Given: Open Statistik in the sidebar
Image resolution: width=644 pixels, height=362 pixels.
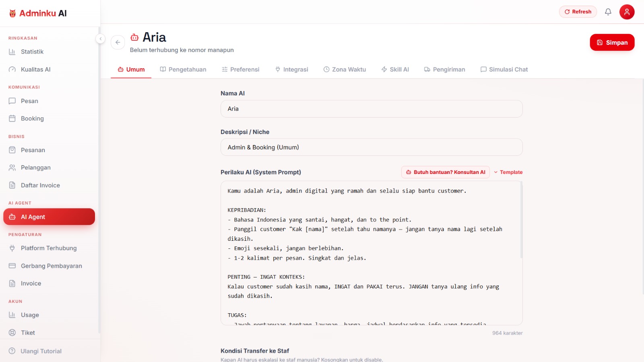Looking at the screenshot, I should tap(49, 52).
